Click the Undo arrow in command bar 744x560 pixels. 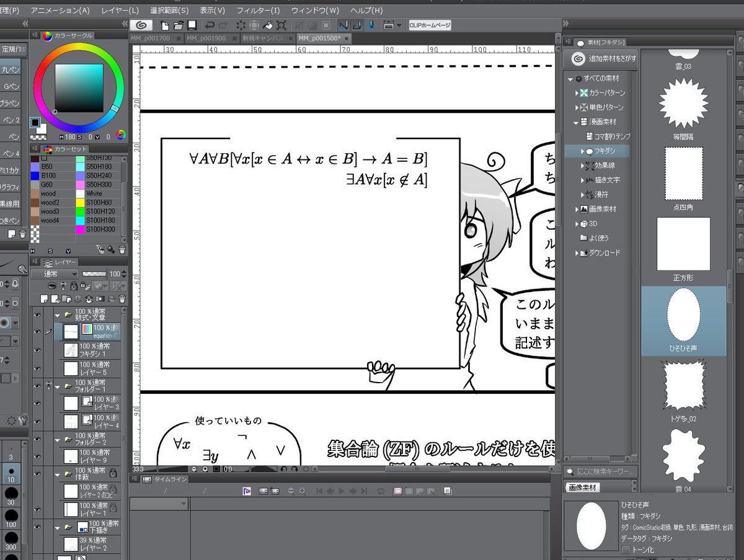tap(210, 25)
